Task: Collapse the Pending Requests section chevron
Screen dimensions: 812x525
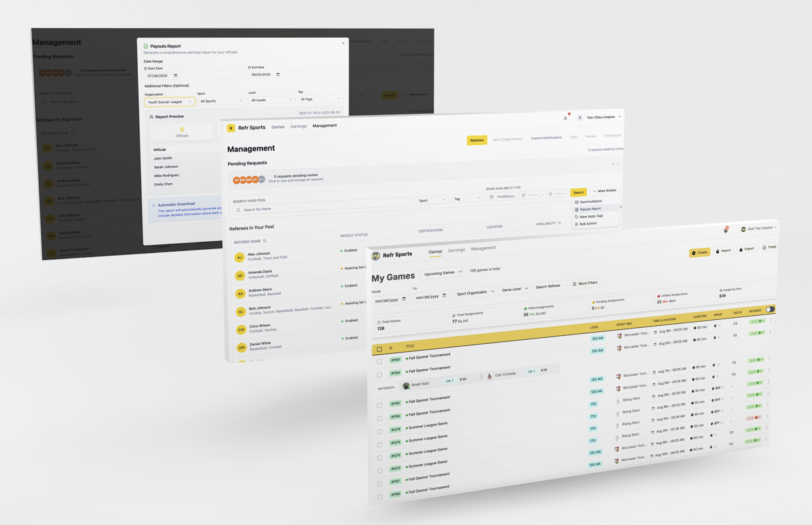Action: pos(618,164)
